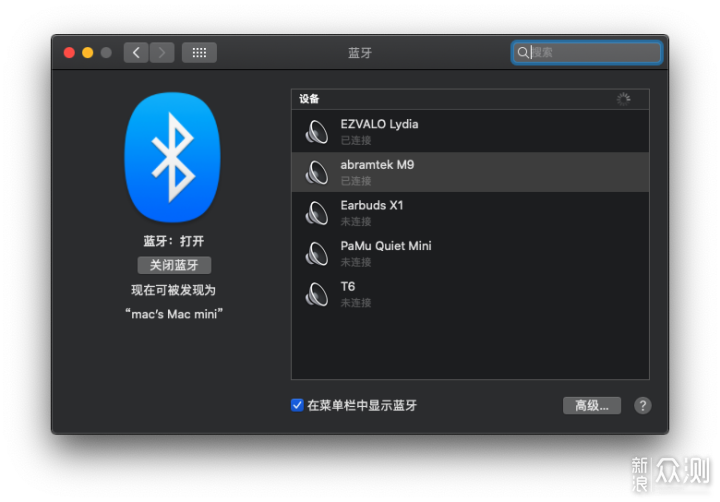
Task: Select the T6 device
Action: [x=470, y=294]
